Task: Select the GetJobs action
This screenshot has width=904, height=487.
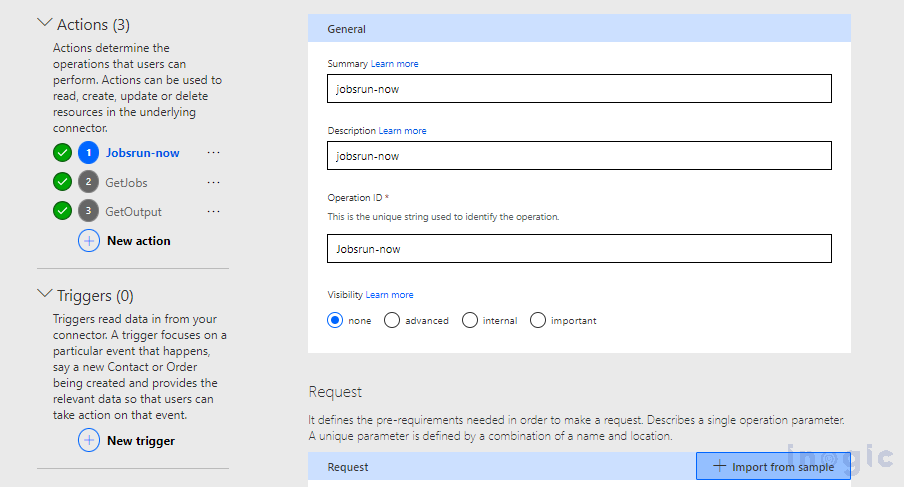Action: [126, 183]
